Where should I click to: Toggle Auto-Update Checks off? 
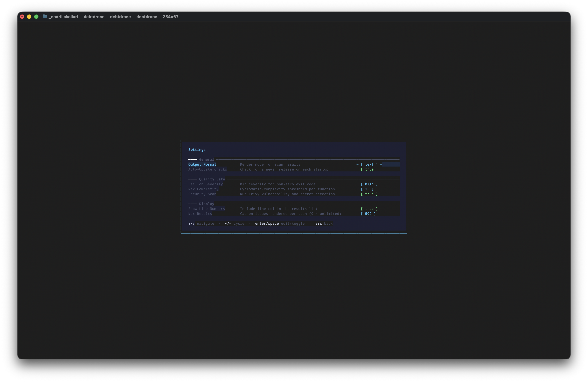click(x=369, y=169)
